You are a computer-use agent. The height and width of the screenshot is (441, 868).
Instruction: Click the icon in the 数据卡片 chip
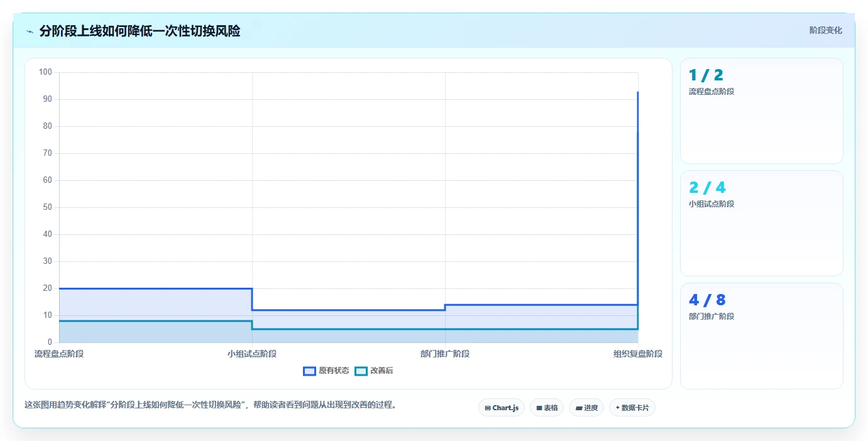618,408
